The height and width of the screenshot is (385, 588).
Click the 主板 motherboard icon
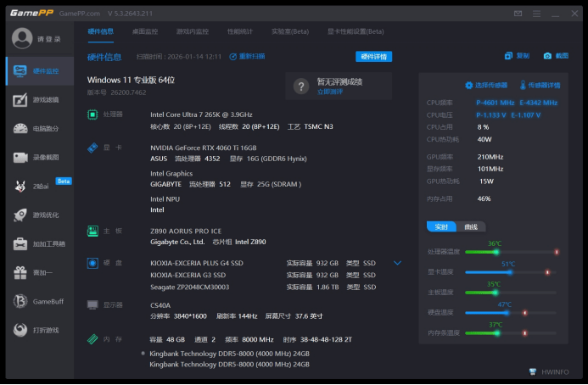[x=92, y=231]
